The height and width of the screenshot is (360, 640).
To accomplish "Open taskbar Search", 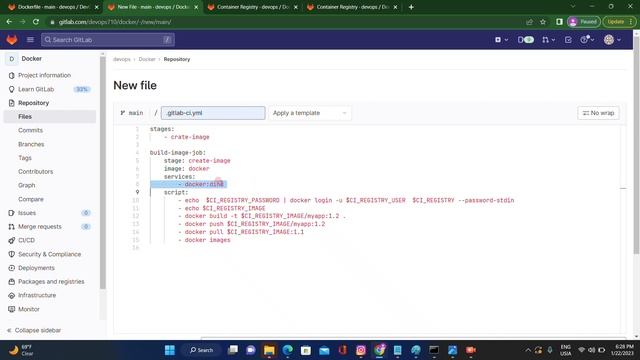I will [202, 350].
